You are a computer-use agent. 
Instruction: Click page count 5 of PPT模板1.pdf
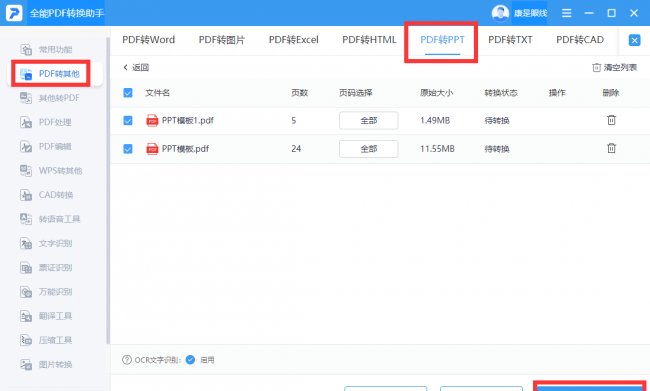tap(293, 121)
